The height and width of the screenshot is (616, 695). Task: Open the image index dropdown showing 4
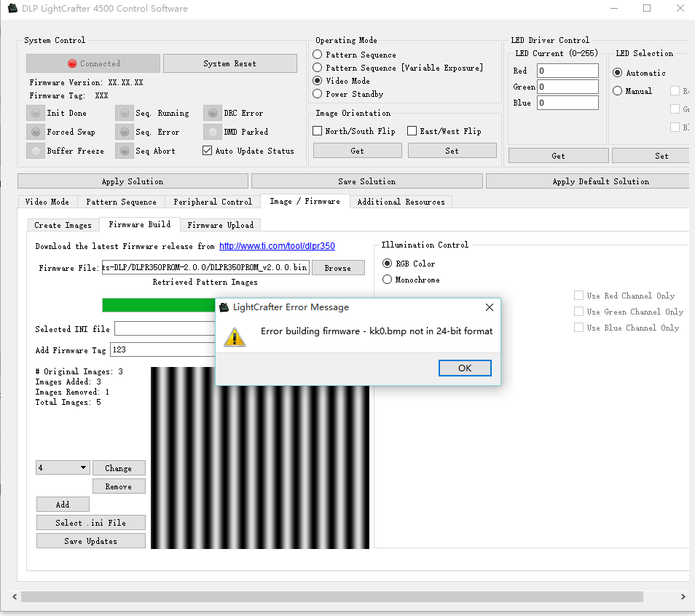click(63, 467)
